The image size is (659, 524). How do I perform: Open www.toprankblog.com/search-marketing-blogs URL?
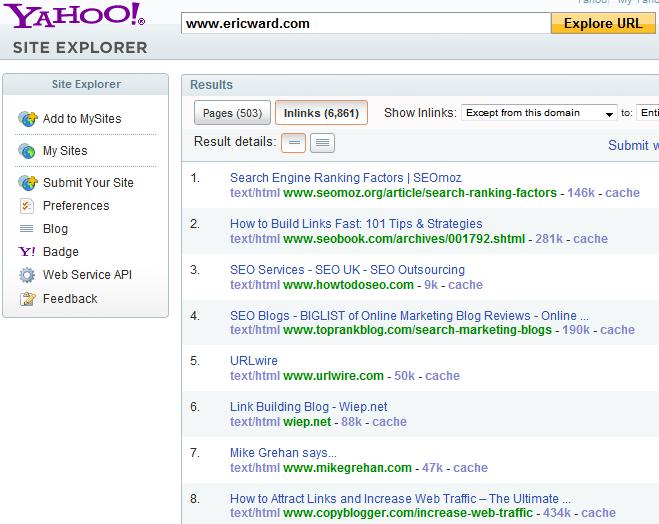[x=417, y=330]
